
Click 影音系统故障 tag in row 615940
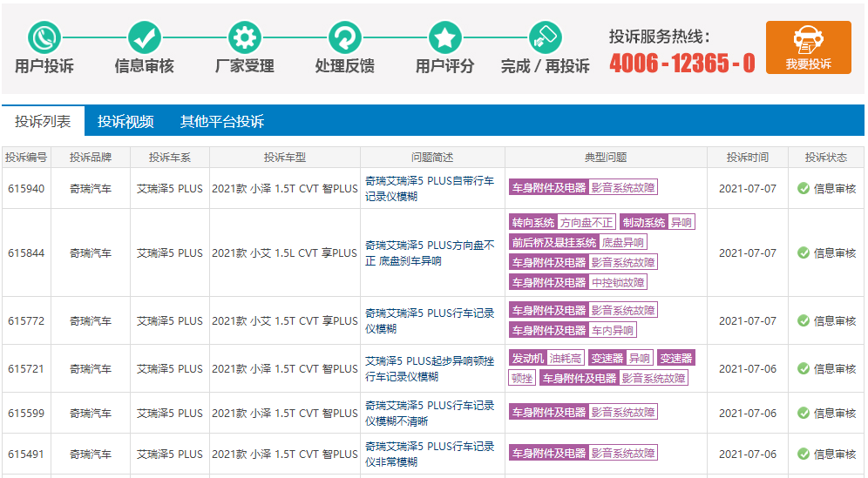pyautogui.click(x=623, y=187)
